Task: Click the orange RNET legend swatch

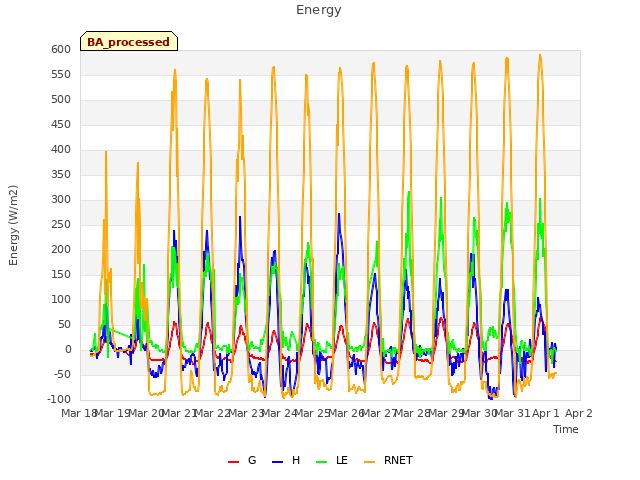Action: click(x=369, y=462)
